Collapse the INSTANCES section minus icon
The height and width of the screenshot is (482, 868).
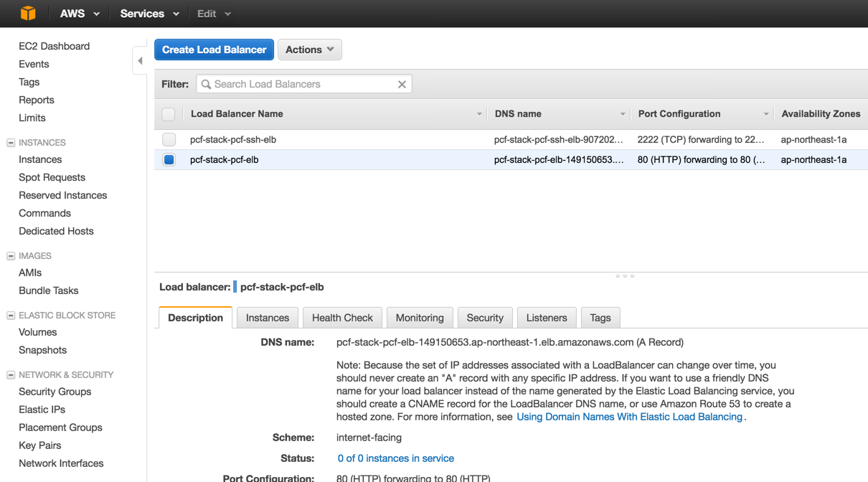[11, 143]
